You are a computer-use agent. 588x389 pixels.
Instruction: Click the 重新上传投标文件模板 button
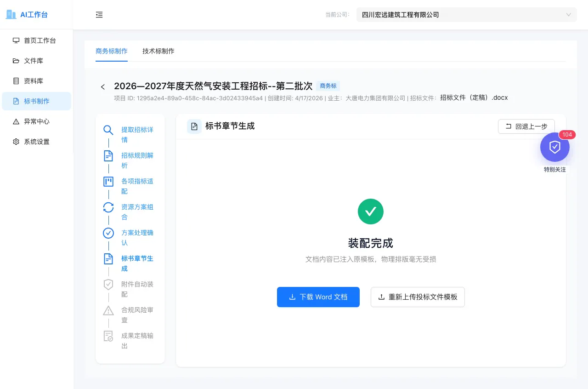(x=418, y=297)
